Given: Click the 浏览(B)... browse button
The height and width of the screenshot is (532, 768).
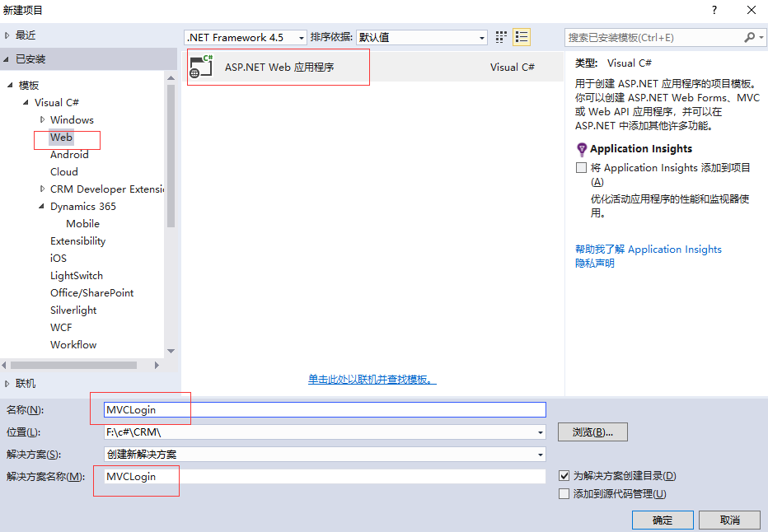Looking at the screenshot, I should (x=592, y=432).
